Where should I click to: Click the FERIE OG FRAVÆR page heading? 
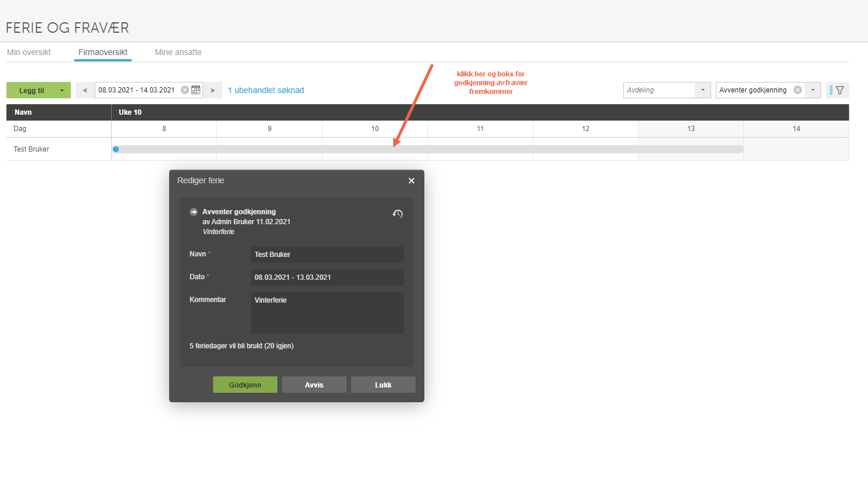[x=67, y=28]
